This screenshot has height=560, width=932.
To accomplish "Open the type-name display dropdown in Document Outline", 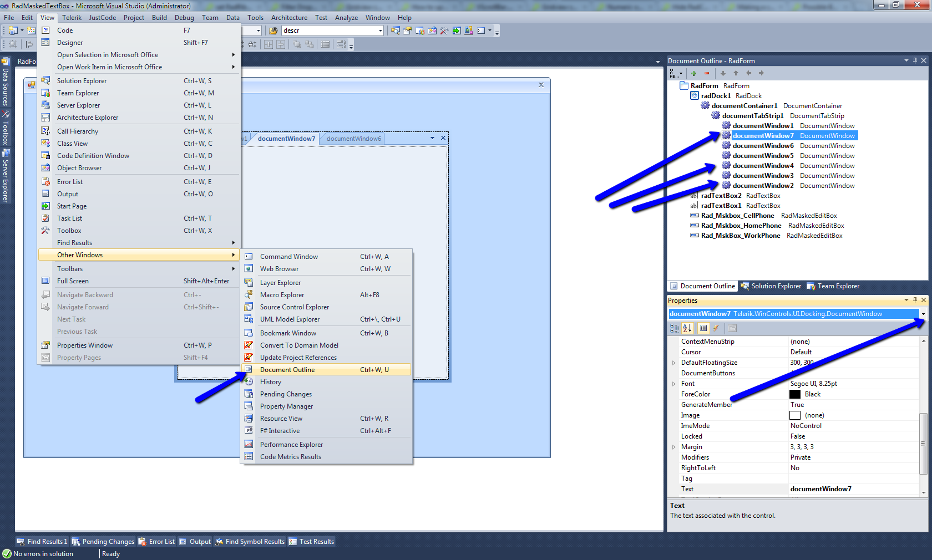I will coord(676,73).
